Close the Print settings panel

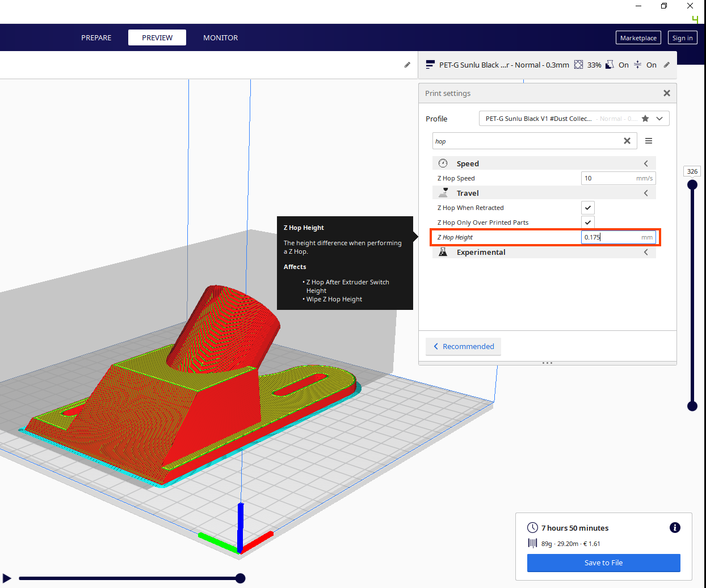(667, 93)
